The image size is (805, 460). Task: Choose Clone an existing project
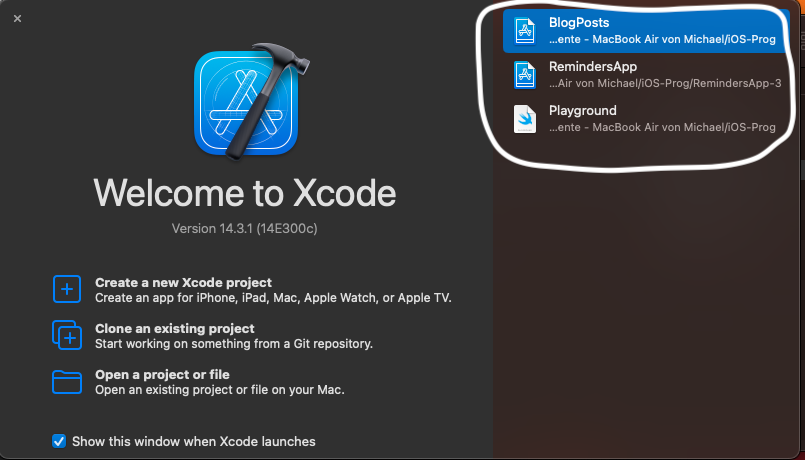[x=213, y=336]
